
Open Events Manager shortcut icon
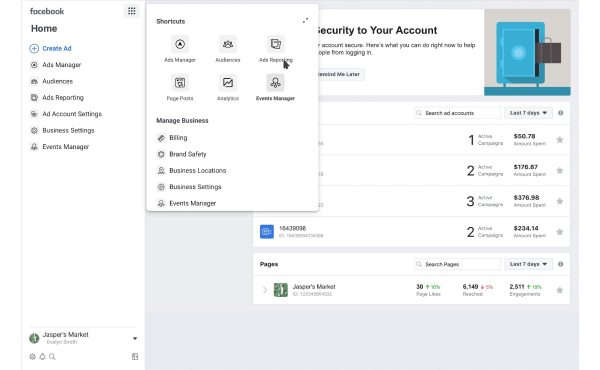(x=276, y=83)
